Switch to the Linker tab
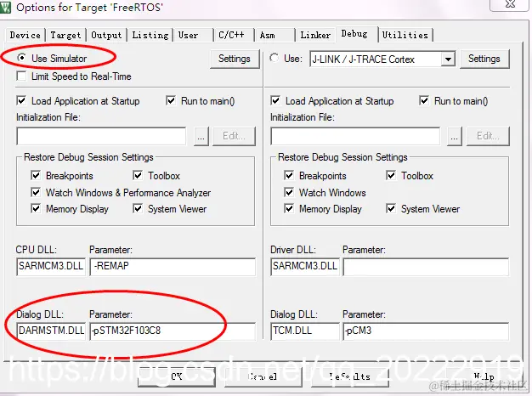Viewport: 532px width, 396px height. (x=315, y=36)
